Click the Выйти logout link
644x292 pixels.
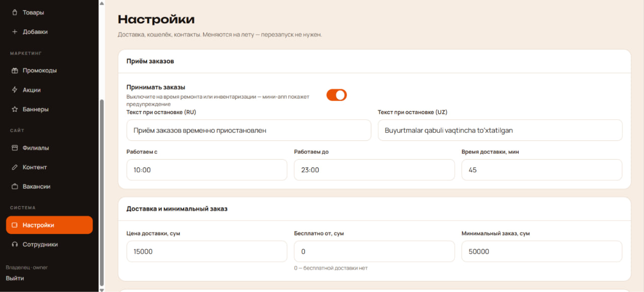pos(15,278)
